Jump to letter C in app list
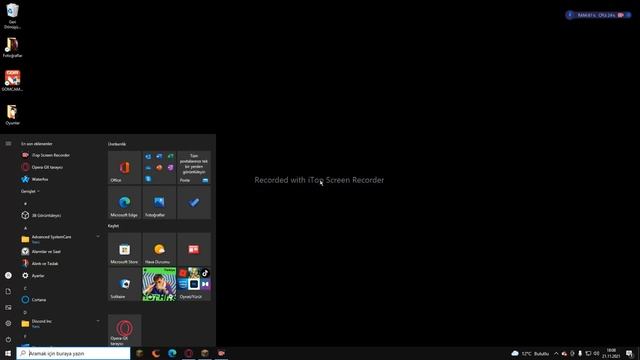The image size is (640, 360). point(25,288)
